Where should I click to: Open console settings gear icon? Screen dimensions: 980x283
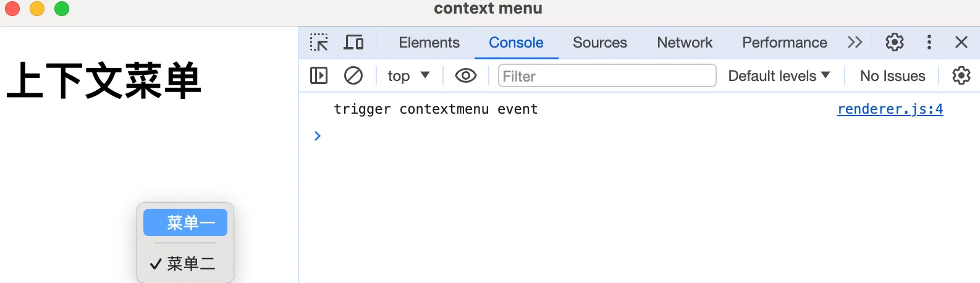(961, 76)
